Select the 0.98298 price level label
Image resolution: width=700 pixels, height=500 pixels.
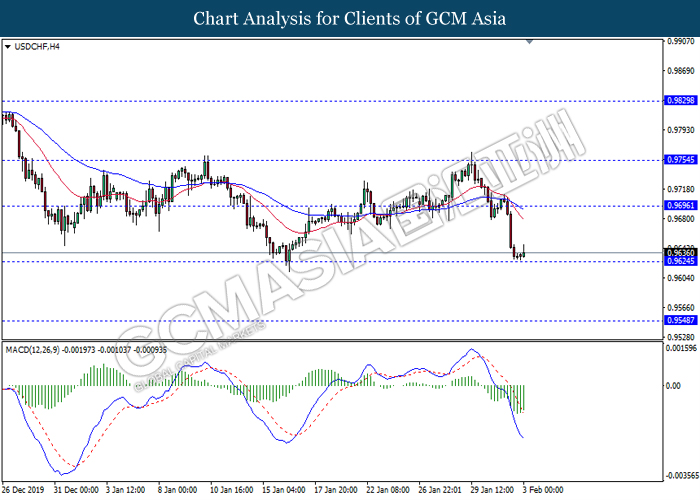(x=681, y=100)
